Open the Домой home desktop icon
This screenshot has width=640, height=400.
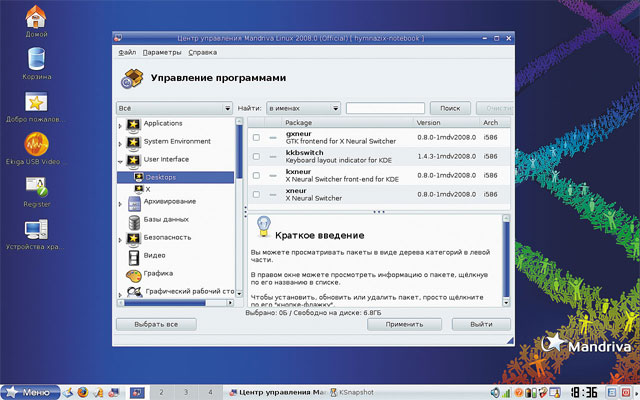(x=36, y=17)
